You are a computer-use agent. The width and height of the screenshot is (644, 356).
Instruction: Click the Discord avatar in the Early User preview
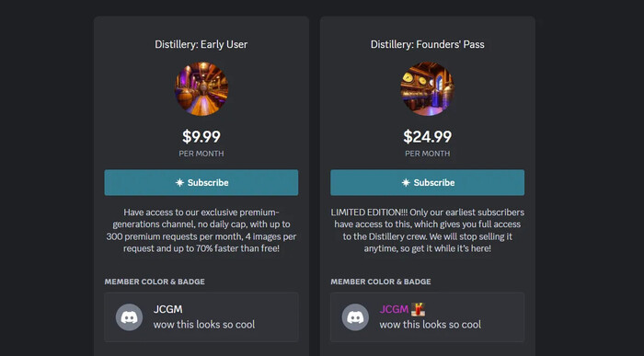click(x=129, y=317)
